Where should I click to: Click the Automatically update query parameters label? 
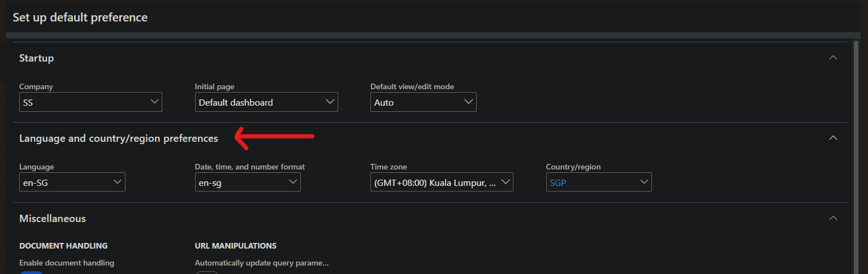click(262, 263)
